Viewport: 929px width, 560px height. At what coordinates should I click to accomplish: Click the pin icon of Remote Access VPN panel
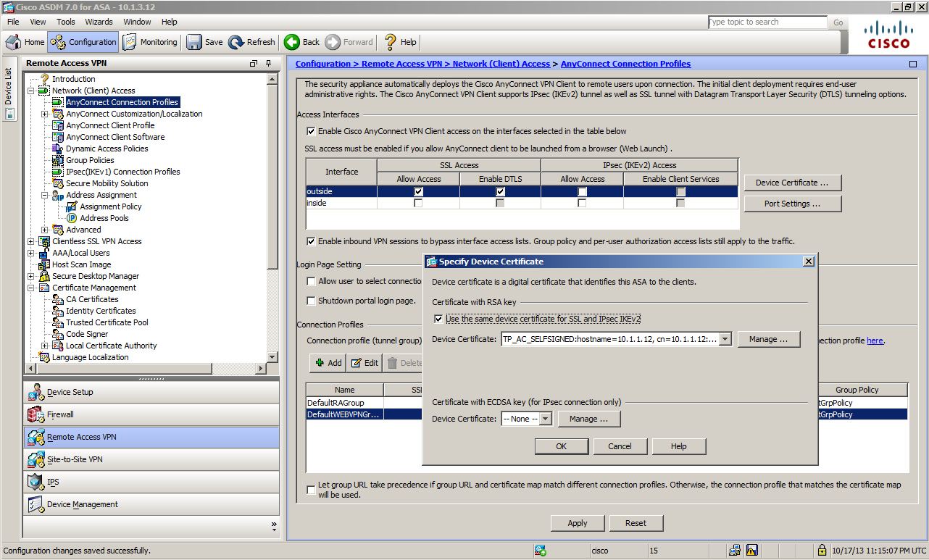268,63
